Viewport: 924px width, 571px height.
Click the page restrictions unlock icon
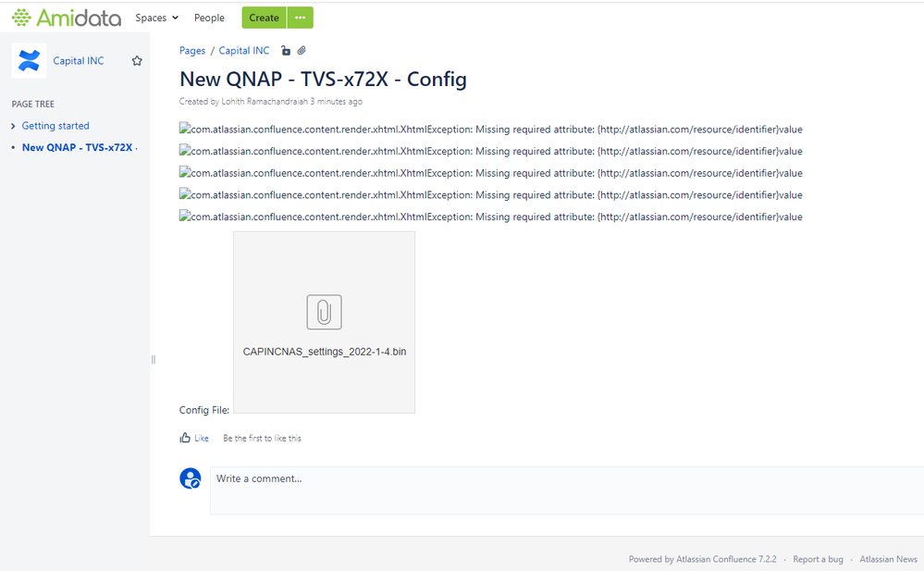click(x=286, y=51)
